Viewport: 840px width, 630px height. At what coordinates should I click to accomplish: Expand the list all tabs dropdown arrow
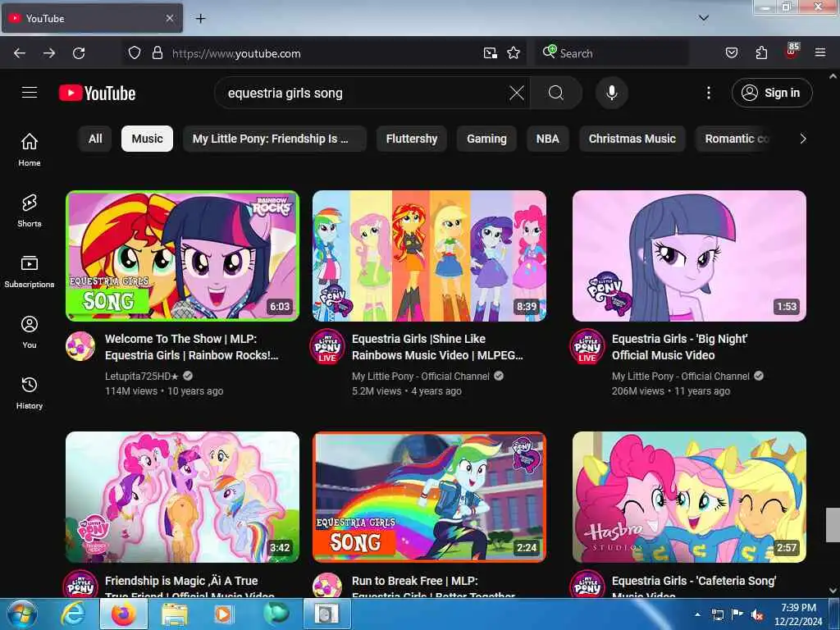click(704, 18)
